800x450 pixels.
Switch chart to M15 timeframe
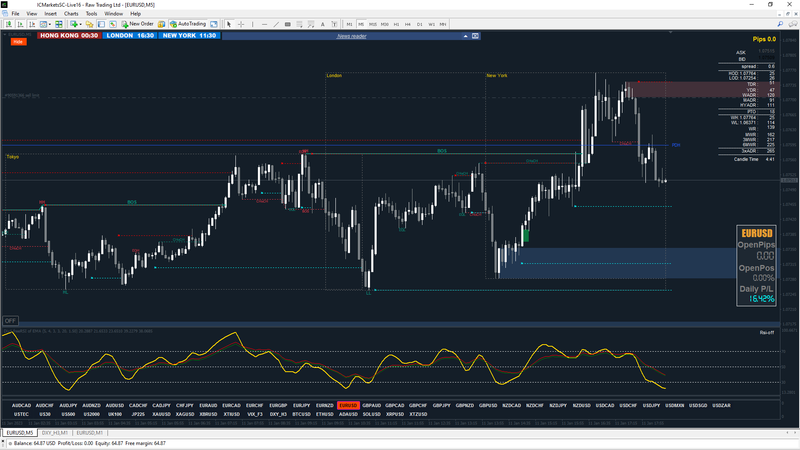pyautogui.click(x=372, y=24)
